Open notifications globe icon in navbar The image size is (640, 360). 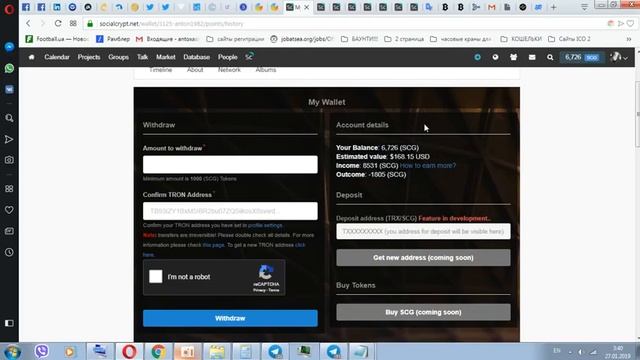pos(495,57)
